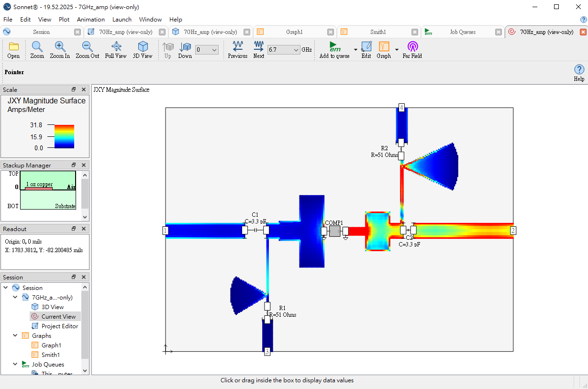Open the View menu
Image resolution: width=588 pixels, height=389 pixels.
point(45,20)
